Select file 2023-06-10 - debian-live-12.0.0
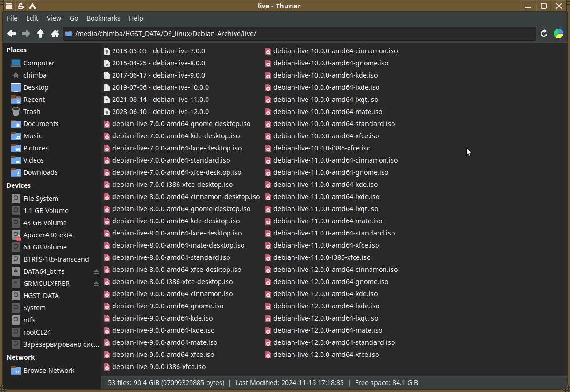 coord(156,112)
